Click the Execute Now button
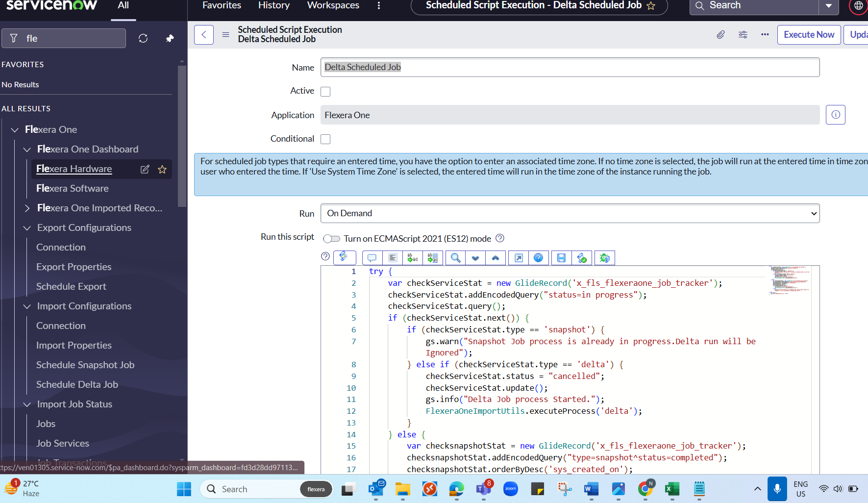This screenshot has width=868, height=503. pyautogui.click(x=809, y=35)
